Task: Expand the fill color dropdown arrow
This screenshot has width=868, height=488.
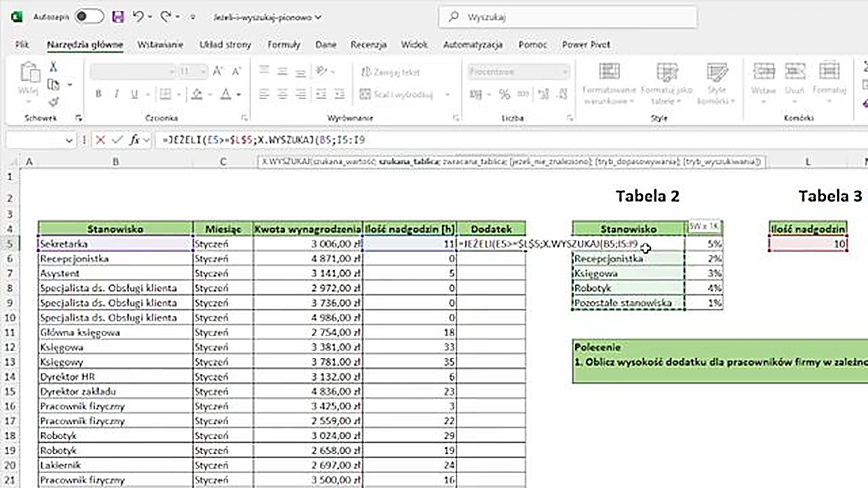Action: click(208, 94)
